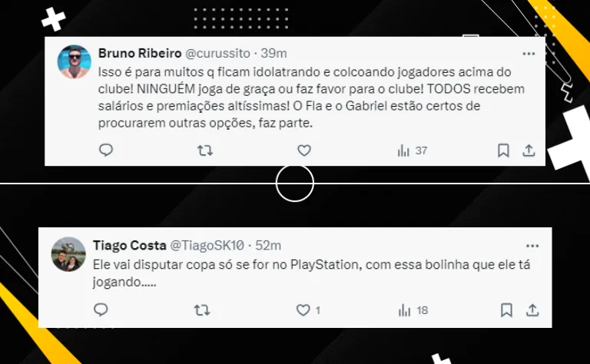Share Bruno Ribeiro's tweet
590x364 pixels.
point(529,151)
